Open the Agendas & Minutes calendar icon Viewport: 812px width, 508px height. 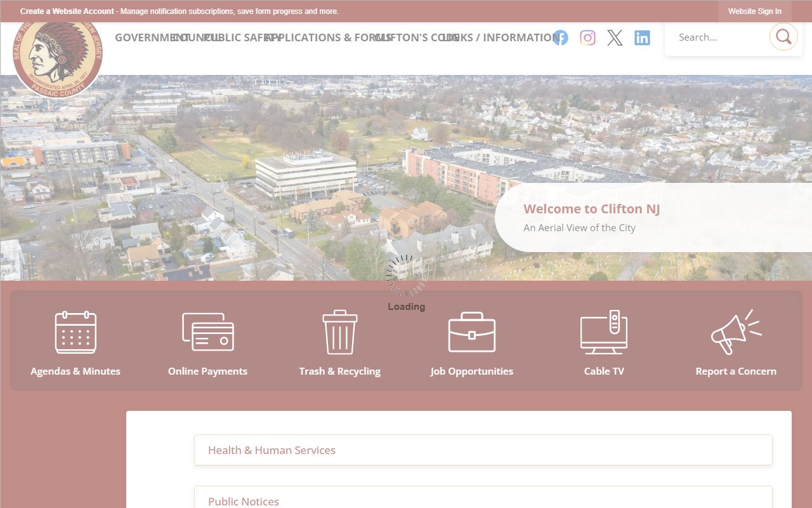[75, 332]
